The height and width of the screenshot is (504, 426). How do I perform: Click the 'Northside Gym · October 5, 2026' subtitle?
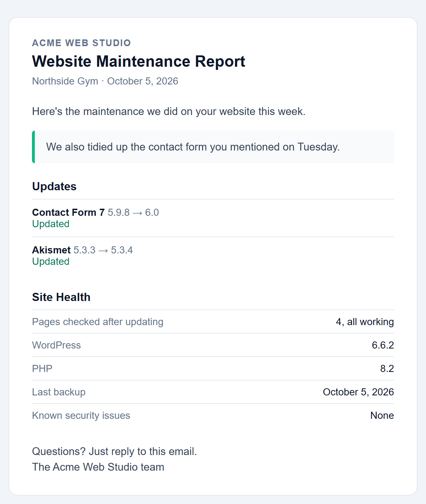click(x=105, y=81)
